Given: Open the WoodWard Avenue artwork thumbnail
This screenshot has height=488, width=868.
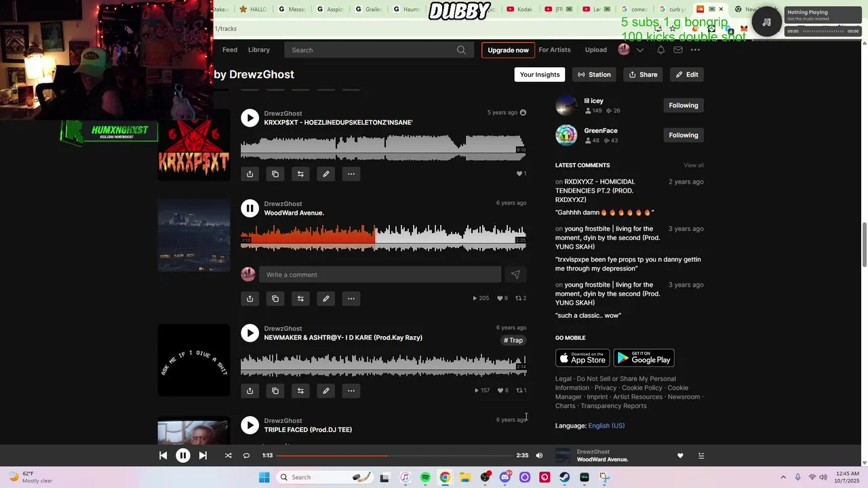Looking at the screenshot, I should click(x=194, y=235).
